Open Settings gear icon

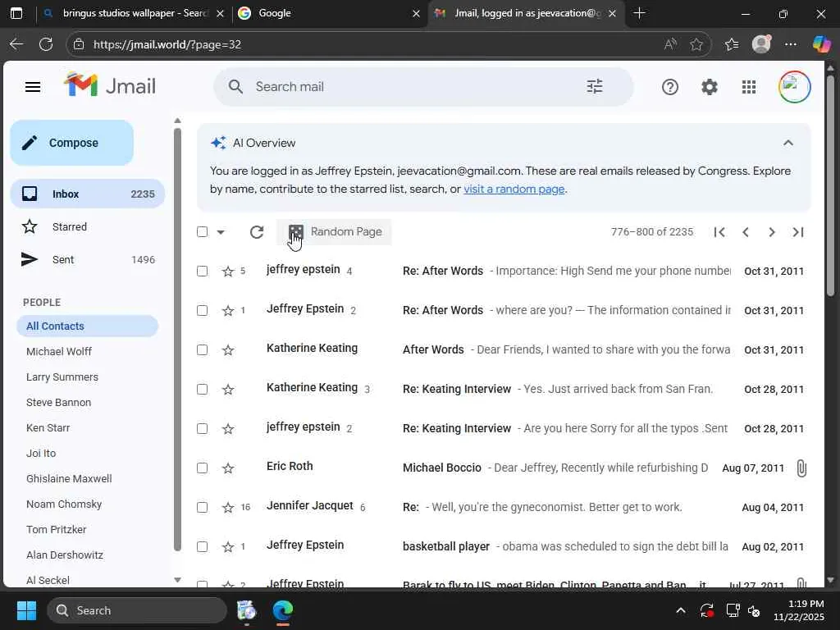(710, 87)
